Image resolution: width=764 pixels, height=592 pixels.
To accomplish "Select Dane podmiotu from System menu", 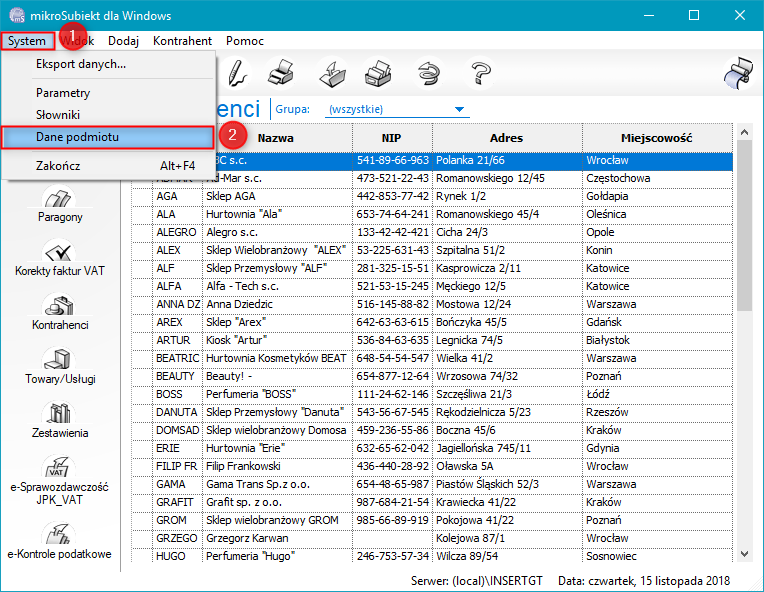I will click(x=108, y=137).
